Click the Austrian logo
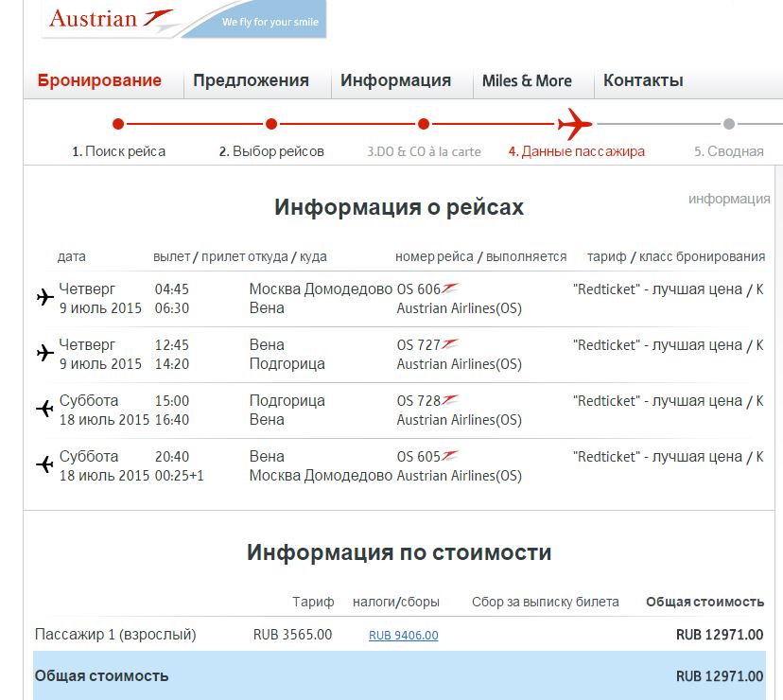The height and width of the screenshot is (700, 783). (x=111, y=19)
